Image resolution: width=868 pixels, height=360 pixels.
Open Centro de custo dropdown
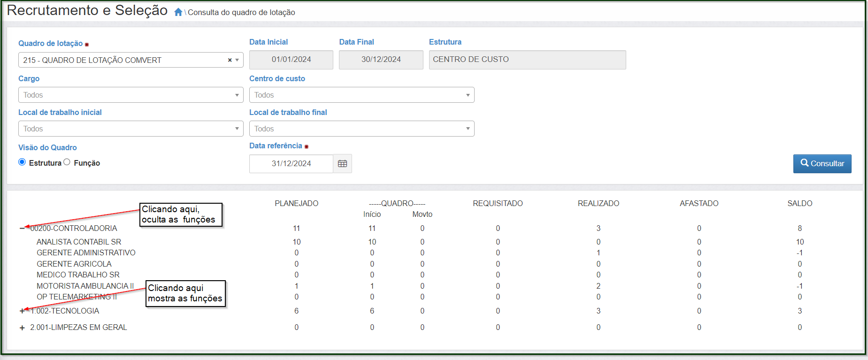tap(362, 95)
